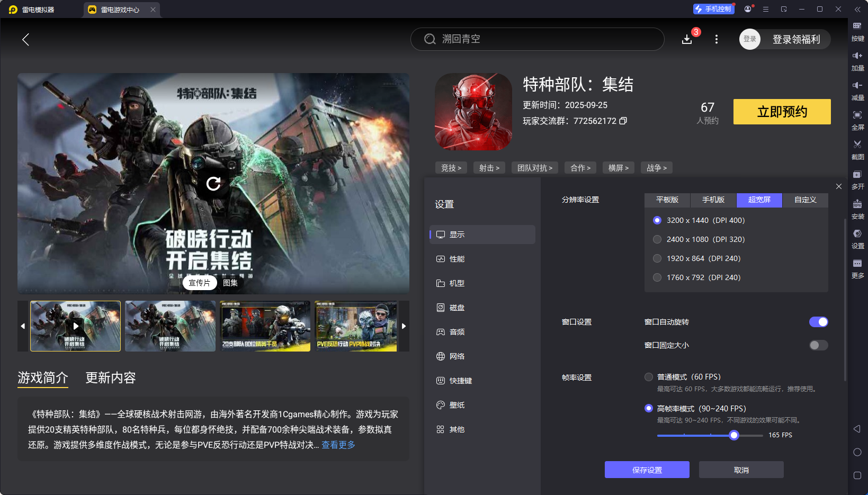Click the download icon with badge 3
The width and height of the screenshot is (868, 495).
(687, 39)
